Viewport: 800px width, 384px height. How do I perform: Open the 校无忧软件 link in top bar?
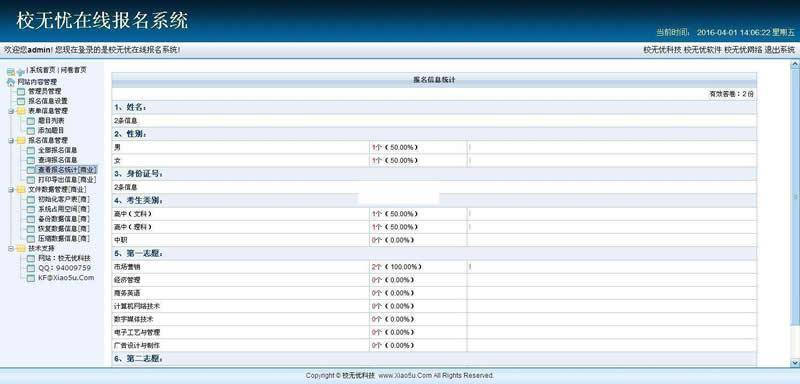(x=703, y=50)
